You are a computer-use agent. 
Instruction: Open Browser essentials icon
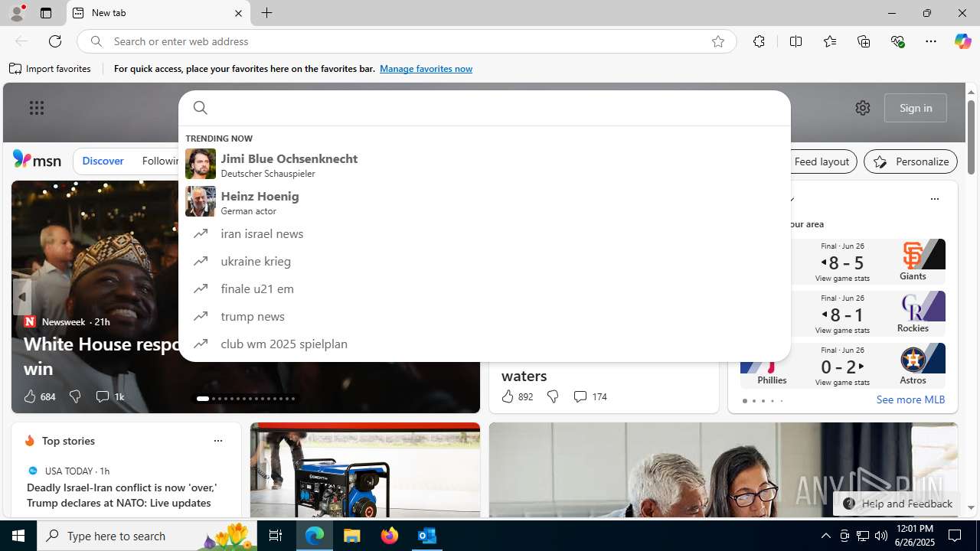point(897,41)
